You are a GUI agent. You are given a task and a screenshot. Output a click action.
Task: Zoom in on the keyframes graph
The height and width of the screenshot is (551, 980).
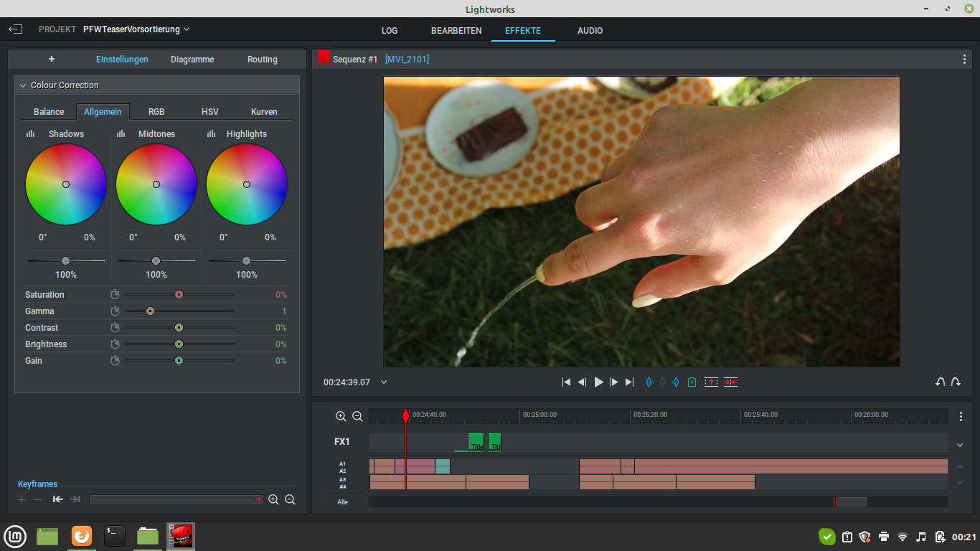click(x=273, y=499)
